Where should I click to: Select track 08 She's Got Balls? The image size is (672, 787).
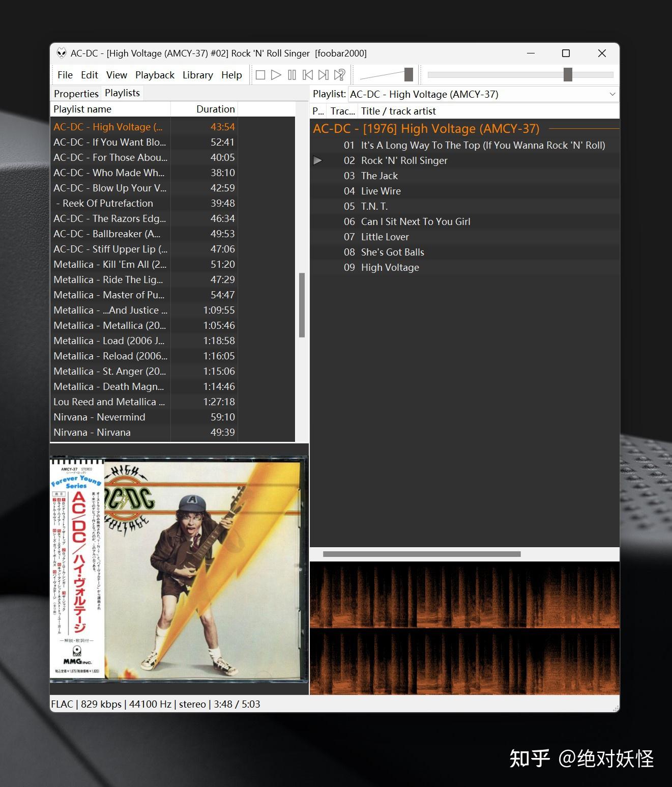point(464,252)
